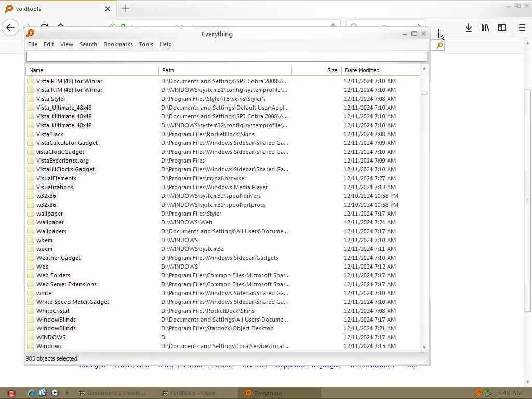Click the Everything search input field
The height and width of the screenshot is (399, 532).
pos(227,56)
